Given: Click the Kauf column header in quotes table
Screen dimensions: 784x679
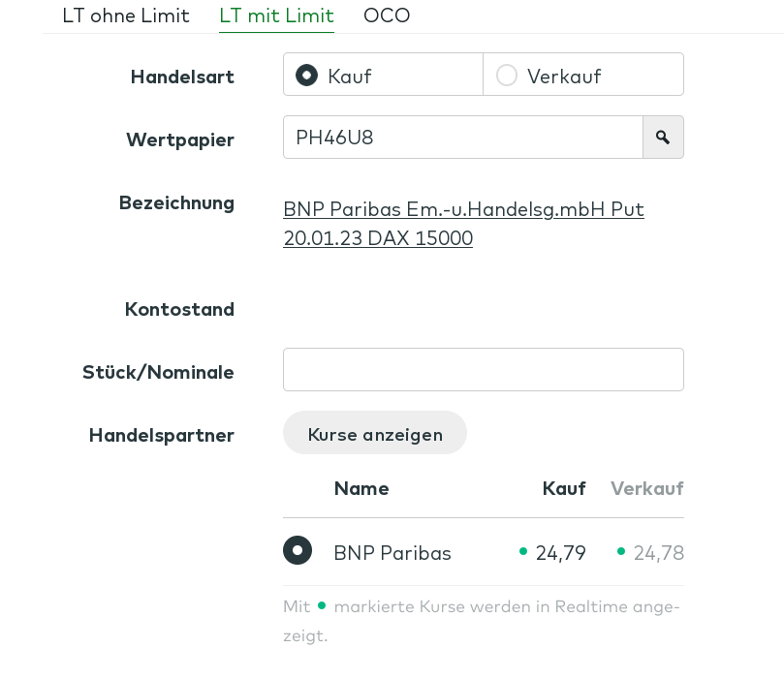Looking at the screenshot, I should [564, 488].
